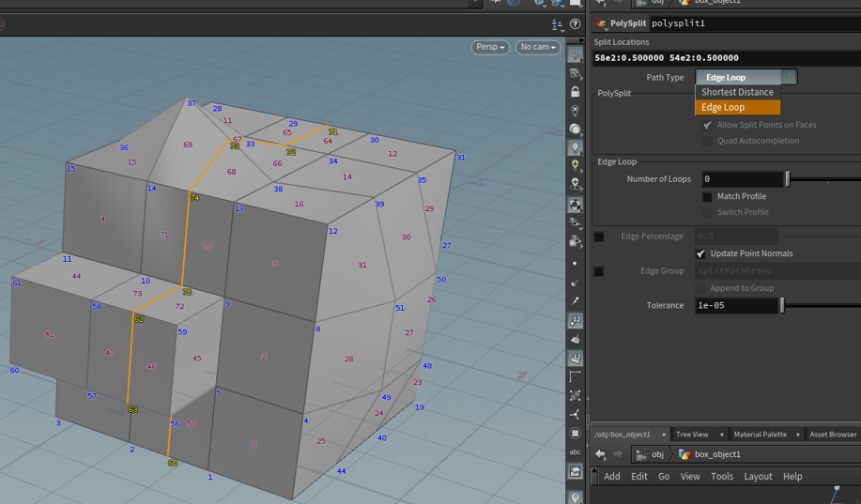Open the No cam camera dropdown
This screenshot has width=861, height=504.
tap(538, 47)
